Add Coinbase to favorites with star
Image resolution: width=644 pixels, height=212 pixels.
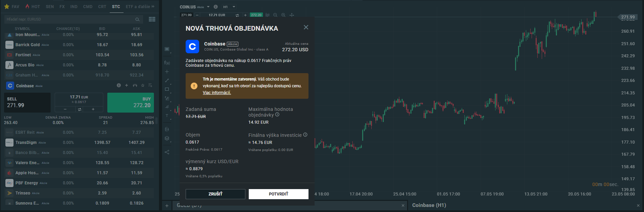142,86
